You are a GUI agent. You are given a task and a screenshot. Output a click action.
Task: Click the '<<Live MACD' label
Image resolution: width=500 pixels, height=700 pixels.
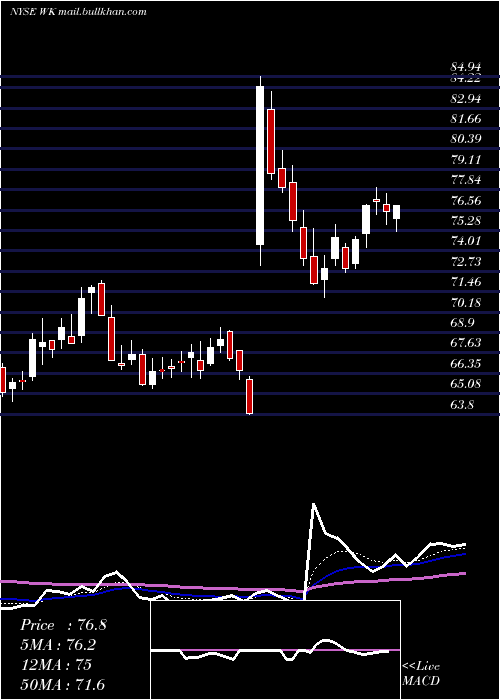(x=421, y=673)
